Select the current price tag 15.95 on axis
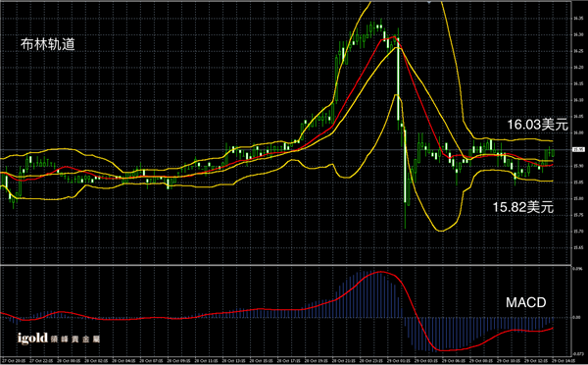This screenshot has width=588, height=365. 578,149
